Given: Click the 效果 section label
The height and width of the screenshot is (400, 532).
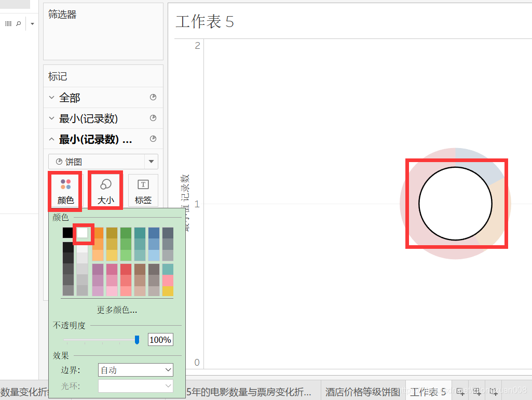Looking at the screenshot, I should tap(61, 355).
